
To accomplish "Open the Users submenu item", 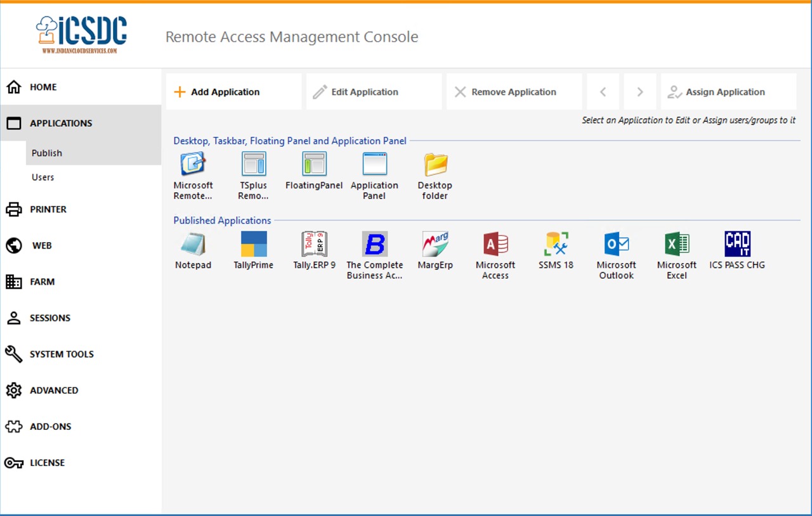I will tap(43, 177).
